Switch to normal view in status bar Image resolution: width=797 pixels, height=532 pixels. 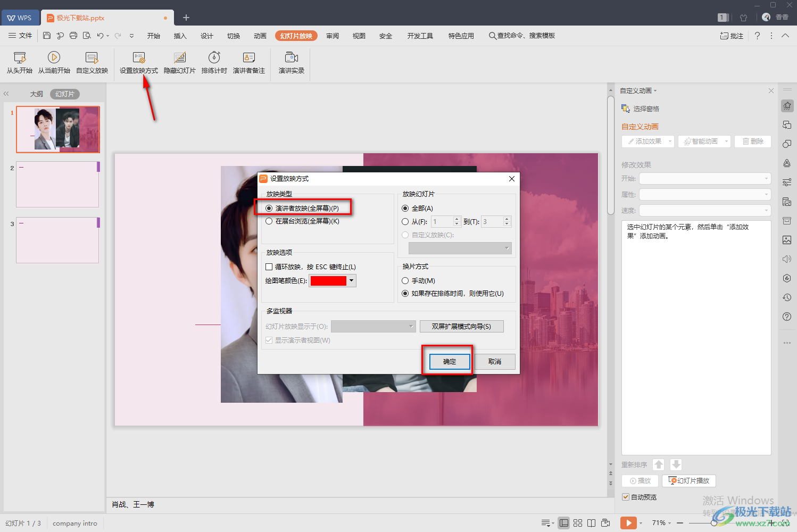(x=564, y=523)
